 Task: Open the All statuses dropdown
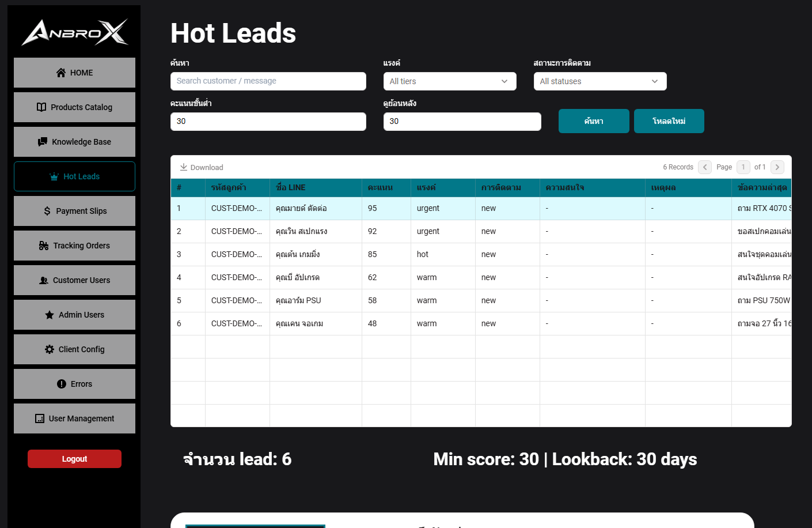pyautogui.click(x=600, y=81)
